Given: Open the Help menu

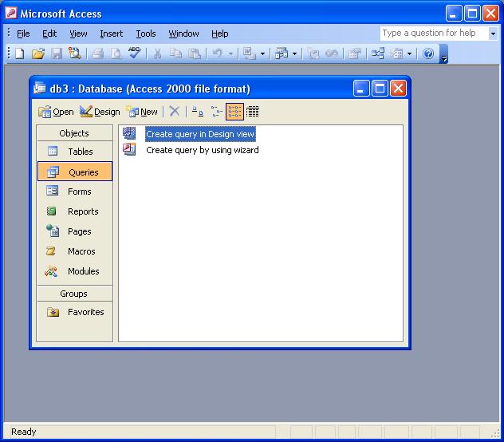Looking at the screenshot, I should click(x=220, y=34).
